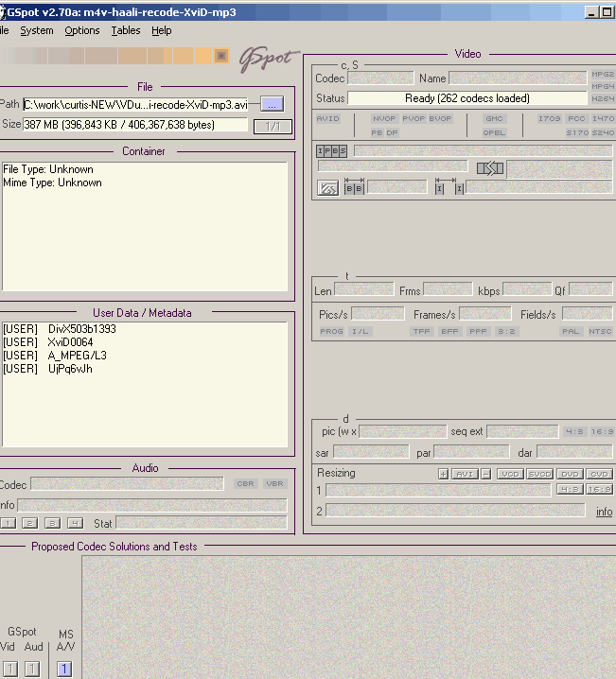Click the B-B frame distance icon

(x=354, y=186)
